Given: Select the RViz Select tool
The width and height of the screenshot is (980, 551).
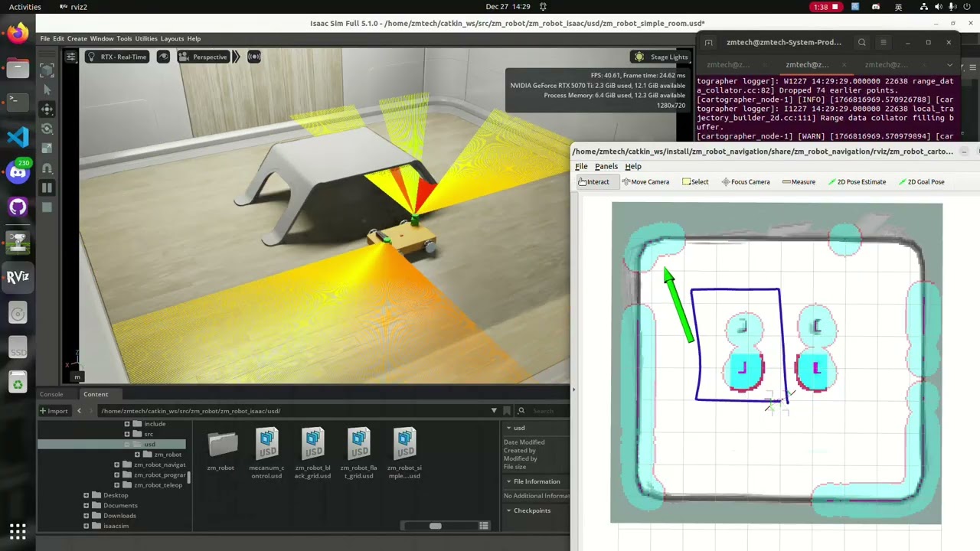Looking at the screenshot, I should click(x=695, y=182).
